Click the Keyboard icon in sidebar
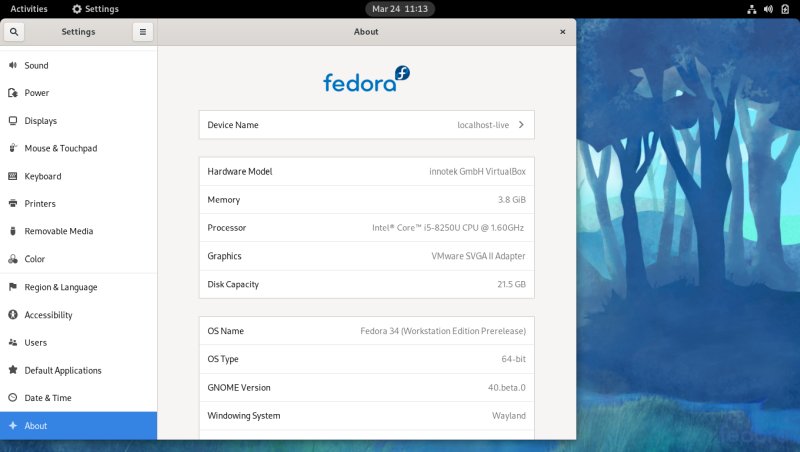This screenshot has width=800, height=452. [x=13, y=176]
